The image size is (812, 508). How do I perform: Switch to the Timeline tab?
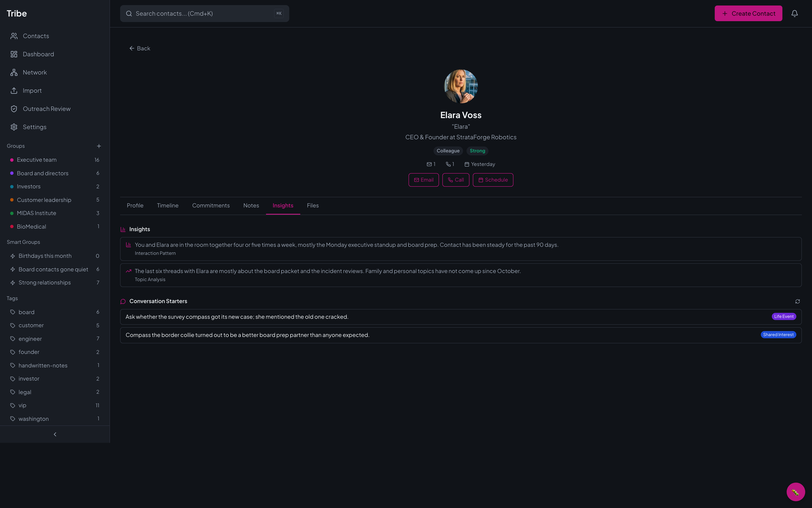coord(168,206)
